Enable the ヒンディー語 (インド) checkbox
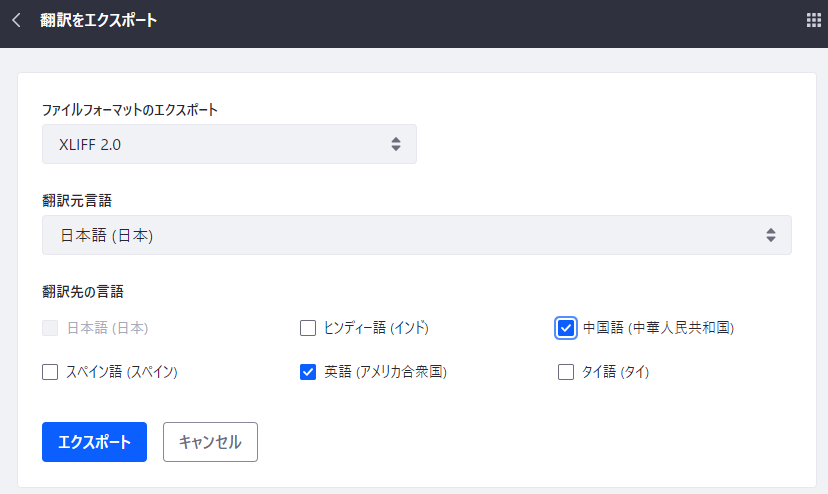This screenshot has height=494, width=828. pos(308,327)
